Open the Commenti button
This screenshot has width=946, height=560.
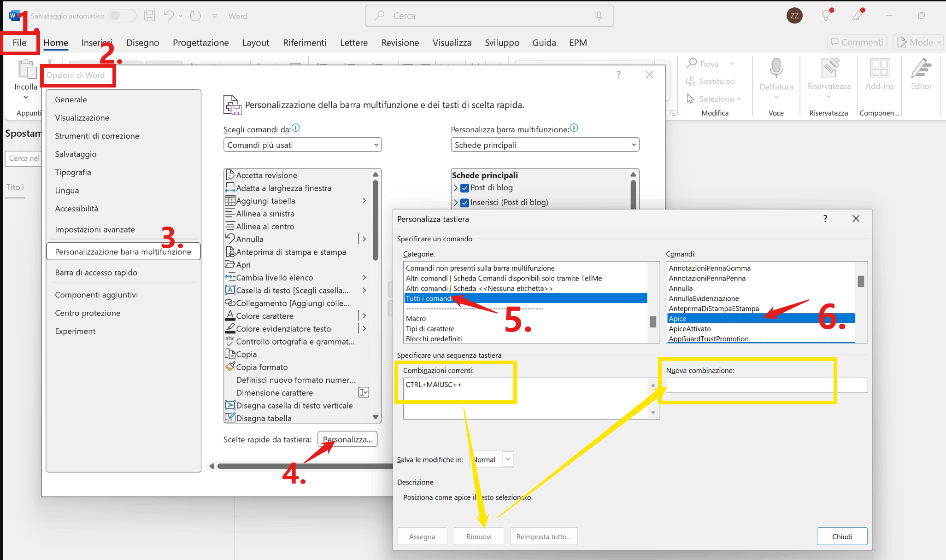(x=857, y=42)
